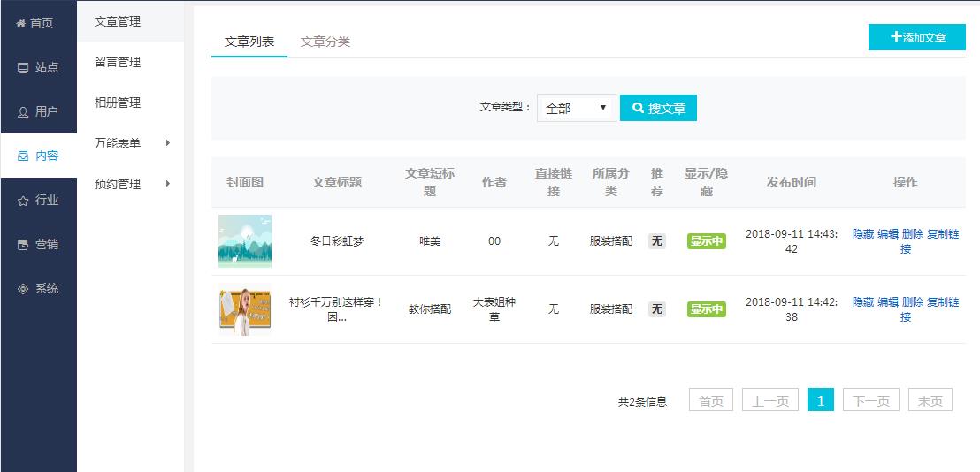Click the home icon beside 首页

tap(20, 23)
